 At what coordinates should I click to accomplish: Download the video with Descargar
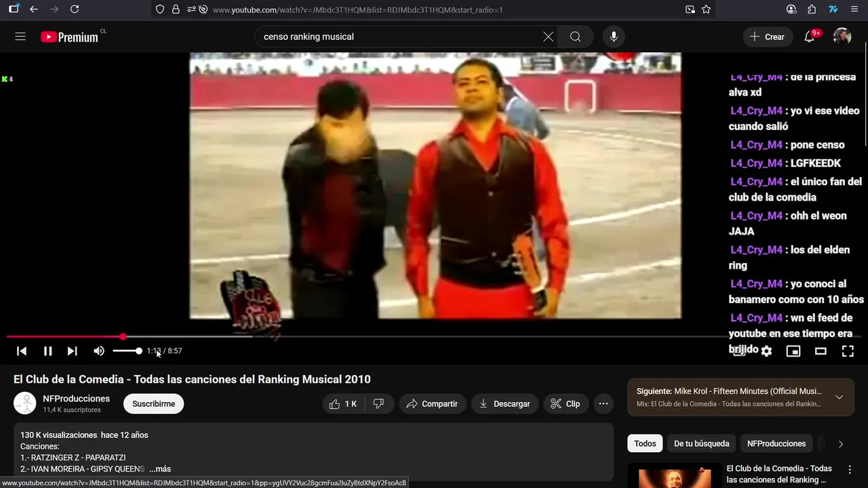tap(505, 404)
